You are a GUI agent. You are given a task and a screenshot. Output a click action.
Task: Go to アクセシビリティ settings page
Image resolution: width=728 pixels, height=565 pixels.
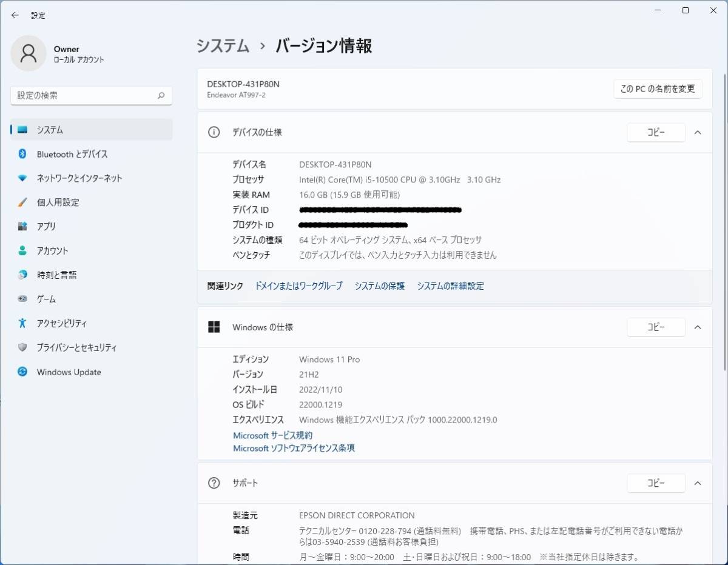[x=92, y=323]
